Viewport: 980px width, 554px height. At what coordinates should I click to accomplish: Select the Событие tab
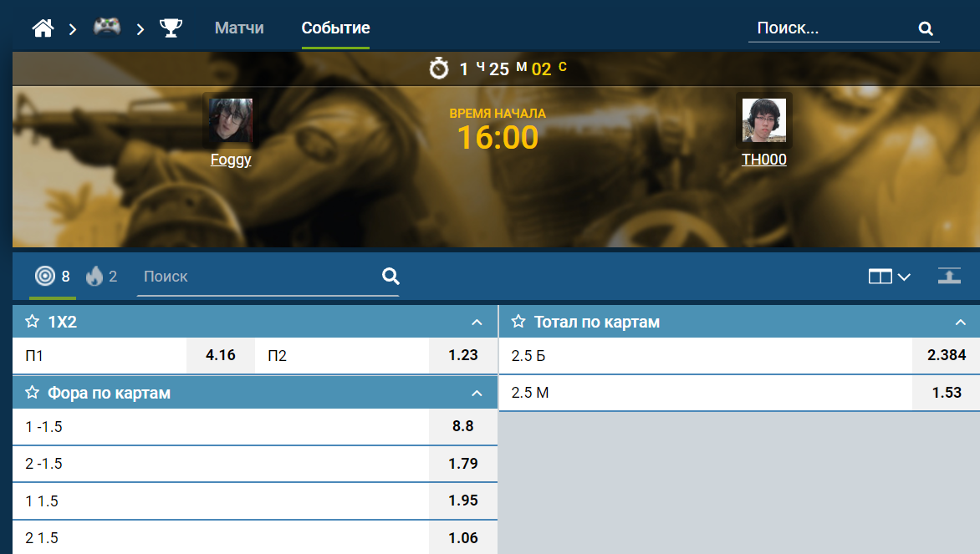(335, 28)
